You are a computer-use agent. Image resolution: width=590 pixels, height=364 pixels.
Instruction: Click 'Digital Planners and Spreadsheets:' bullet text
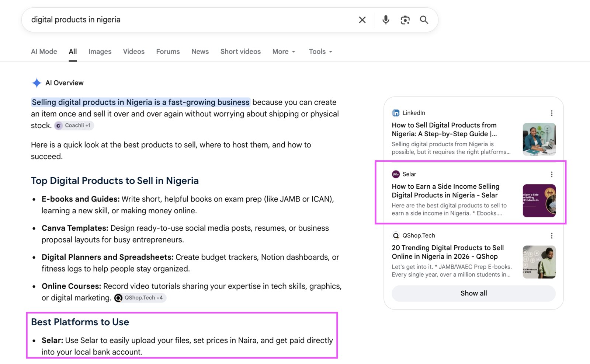[107, 257]
